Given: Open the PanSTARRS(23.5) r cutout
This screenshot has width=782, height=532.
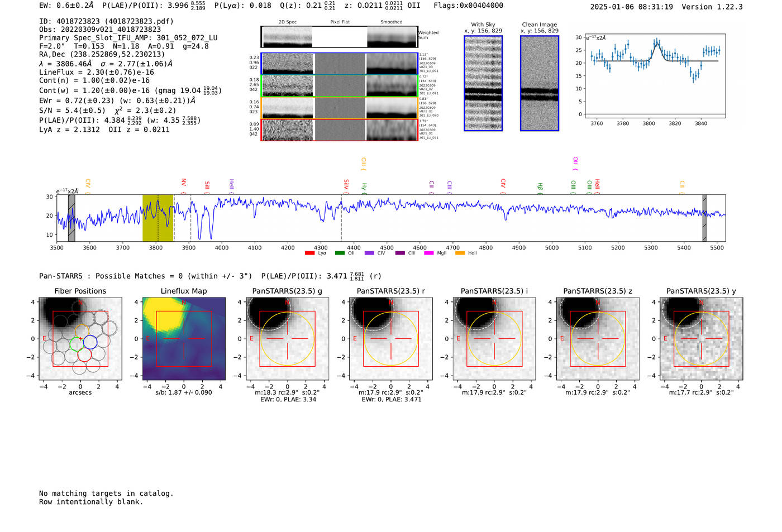Looking at the screenshot, I should click(x=390, y=339).
